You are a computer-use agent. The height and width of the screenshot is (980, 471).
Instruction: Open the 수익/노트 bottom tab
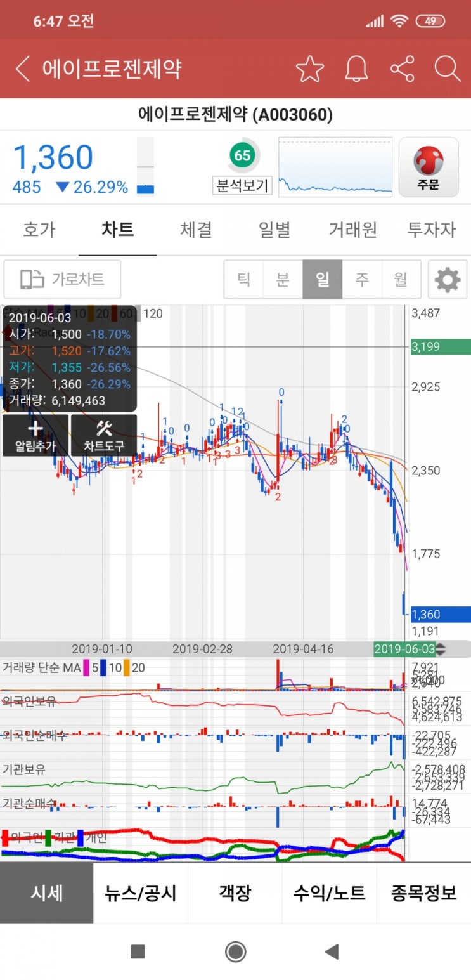(x=330, y=893)
